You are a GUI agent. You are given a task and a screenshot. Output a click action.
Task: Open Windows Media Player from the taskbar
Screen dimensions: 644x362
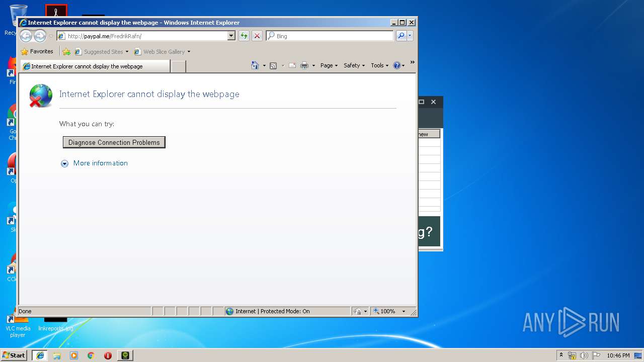pos(74,355)
